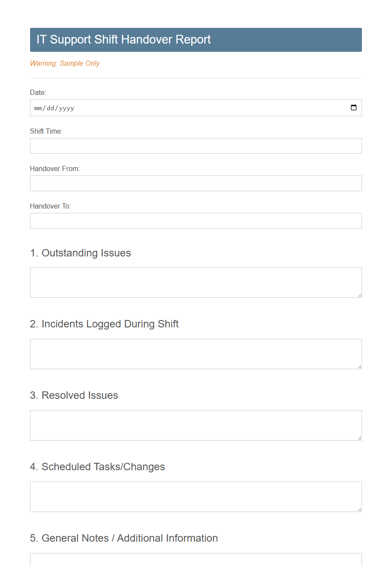Click the resize grip of Scheduled Tasks box
This screenshot has height=566, width=392.
tap(359, 510)
